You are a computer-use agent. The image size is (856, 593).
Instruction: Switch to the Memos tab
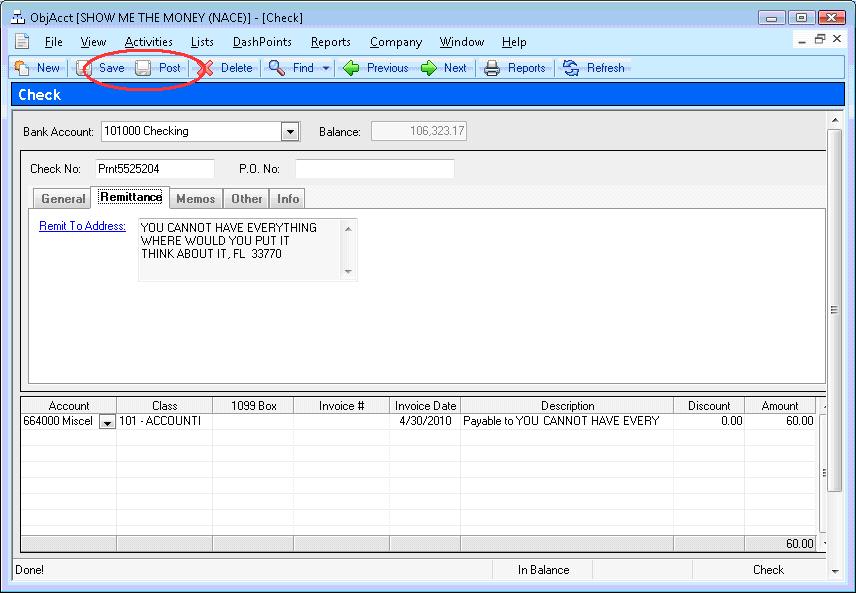[195, 199]
